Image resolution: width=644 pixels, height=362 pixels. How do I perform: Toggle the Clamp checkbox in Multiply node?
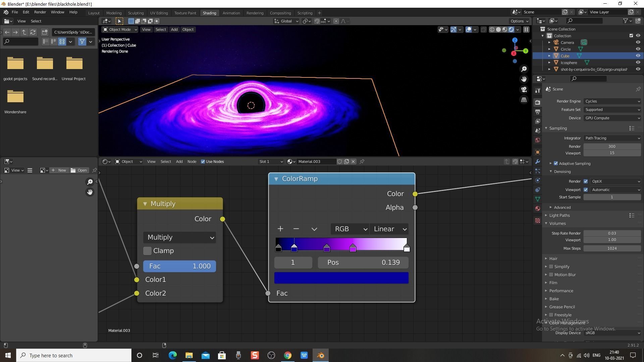(147, 251)
